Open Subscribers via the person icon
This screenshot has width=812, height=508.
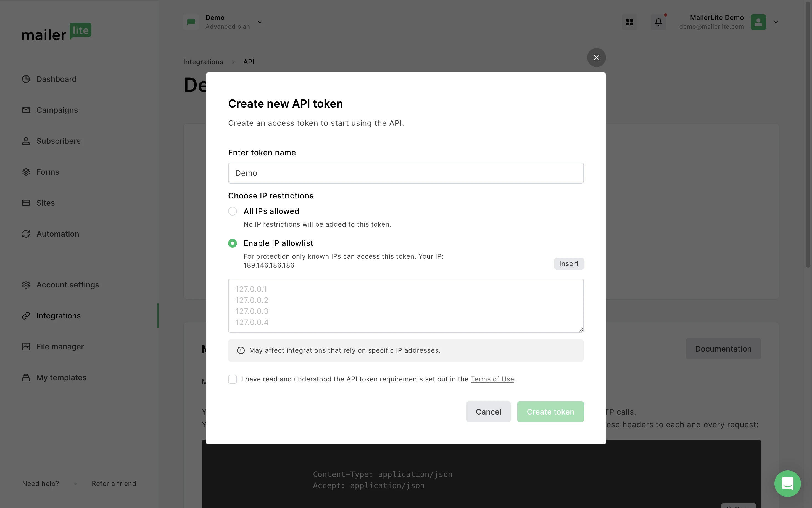26,141
